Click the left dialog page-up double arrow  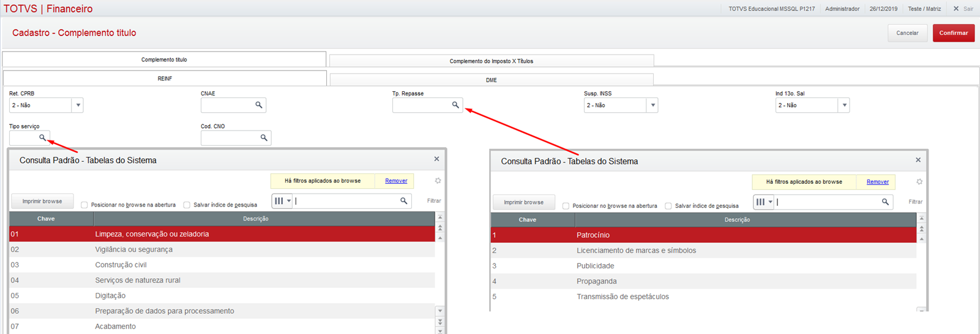click(x=440, y=228)
